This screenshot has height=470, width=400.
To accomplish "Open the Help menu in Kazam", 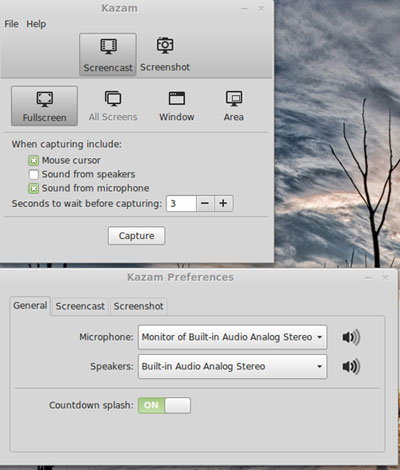I will (x=36, y=24).
